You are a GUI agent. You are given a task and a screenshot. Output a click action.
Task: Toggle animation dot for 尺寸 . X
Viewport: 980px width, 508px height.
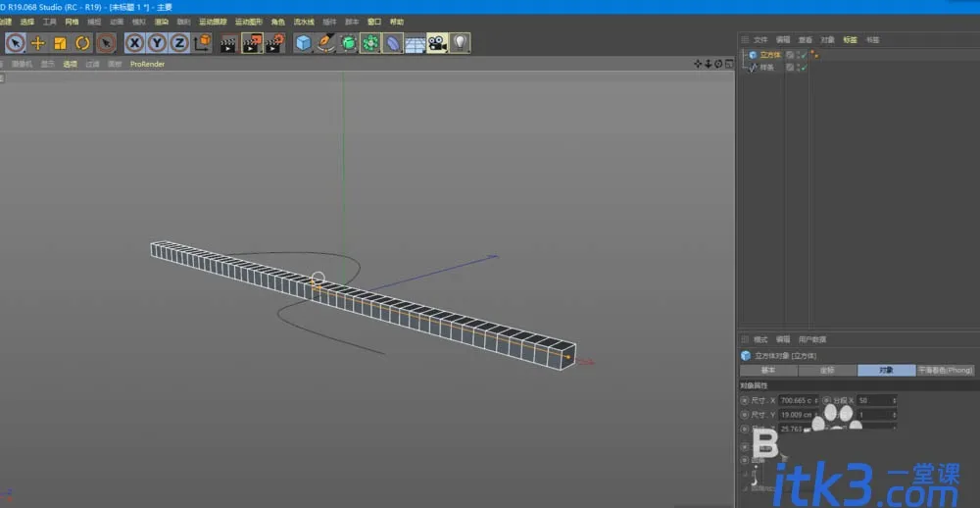[745, 400]
